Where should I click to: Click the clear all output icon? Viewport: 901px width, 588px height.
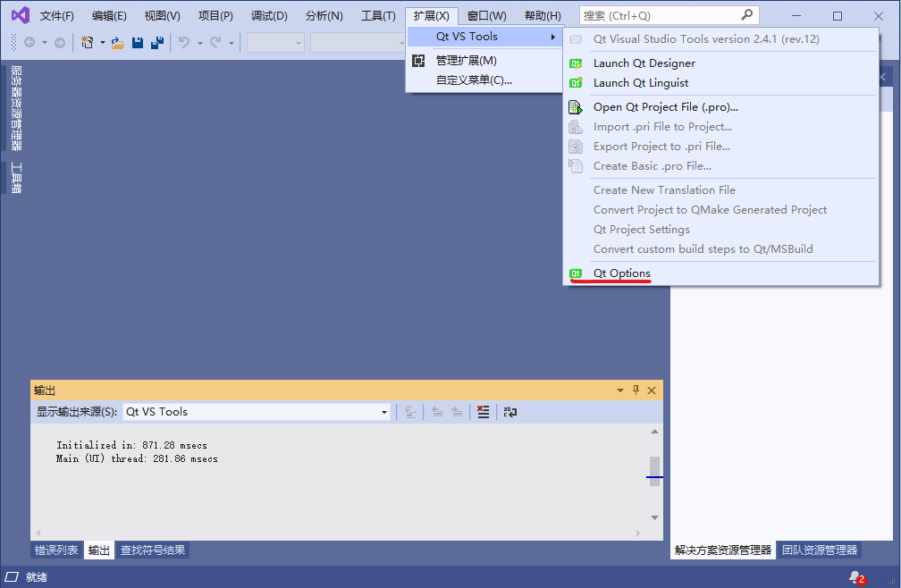[x=484, y=412]
